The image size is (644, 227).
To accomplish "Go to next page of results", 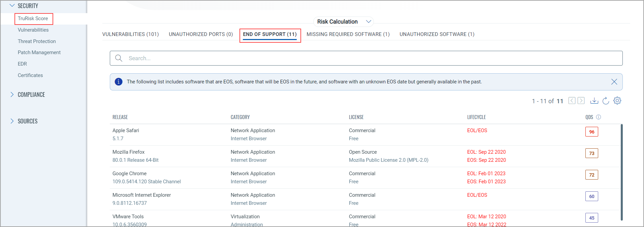I will [581, 101].
